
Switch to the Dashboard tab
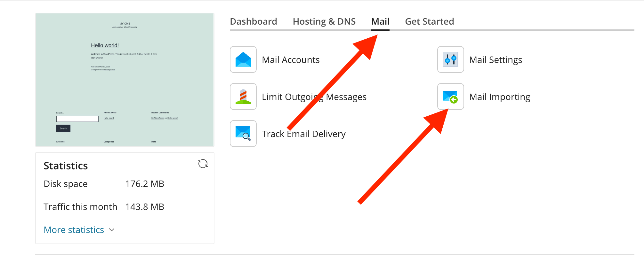click(x=254, y=21)
